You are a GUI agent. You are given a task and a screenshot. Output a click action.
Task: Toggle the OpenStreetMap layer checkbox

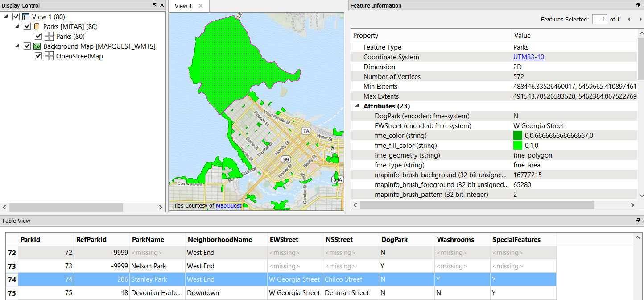click(x=38, y=56)
